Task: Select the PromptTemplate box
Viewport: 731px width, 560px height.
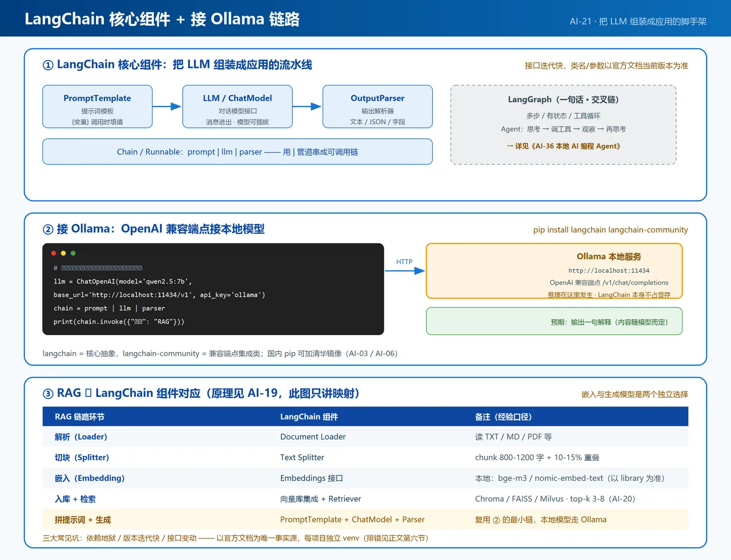Action: coord(97,106)
